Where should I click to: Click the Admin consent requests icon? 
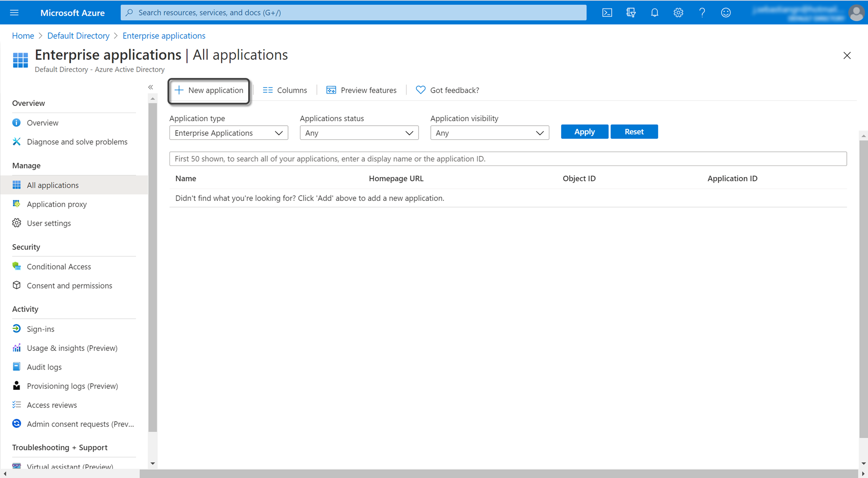[17, 424]
